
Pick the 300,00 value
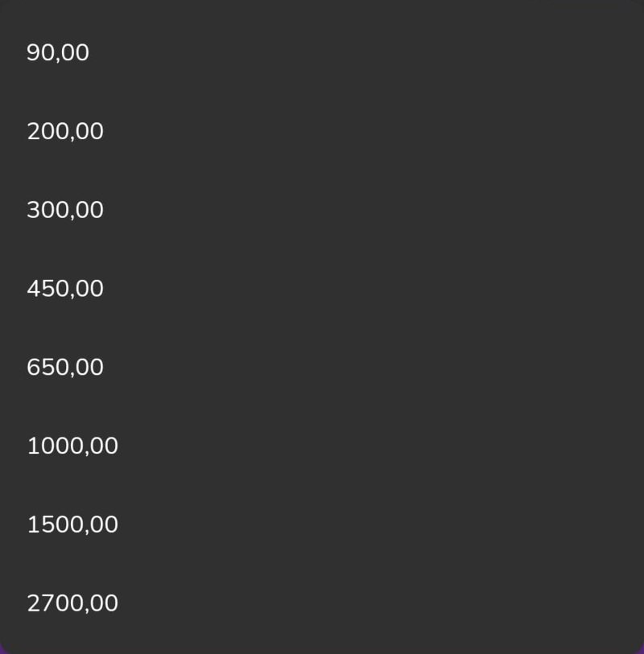[322, 210]
